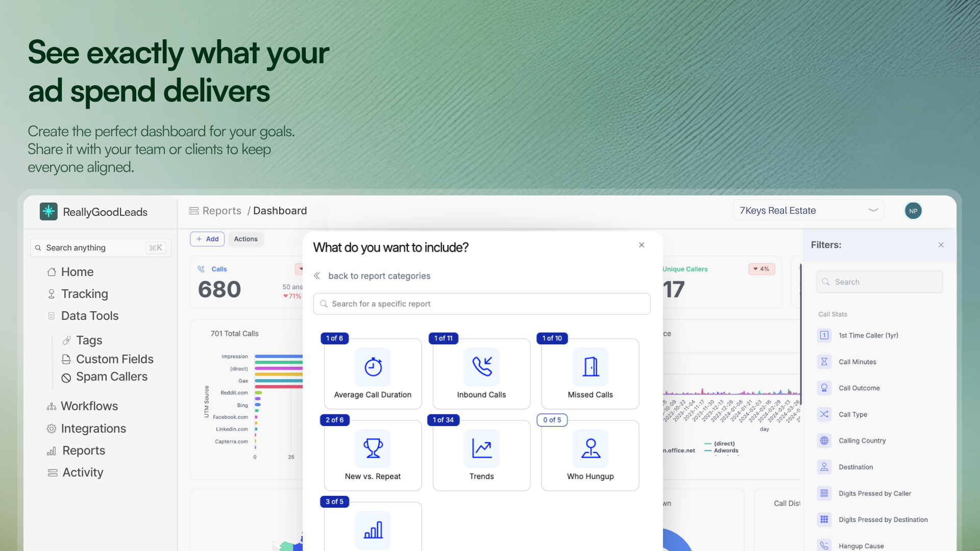Image resolution: width=980 pixels, height=551 pixels.
Task: Click the Reports breadcrumb link
Action: tap(222, 211)
